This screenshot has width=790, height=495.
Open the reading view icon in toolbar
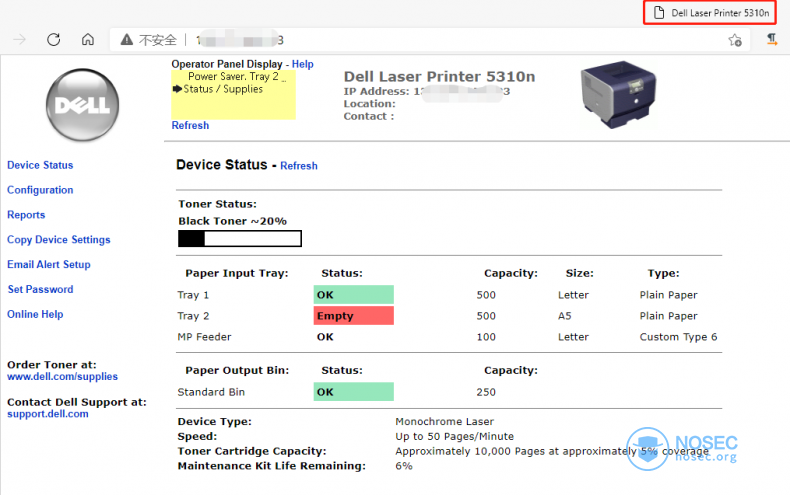(771, 39)
